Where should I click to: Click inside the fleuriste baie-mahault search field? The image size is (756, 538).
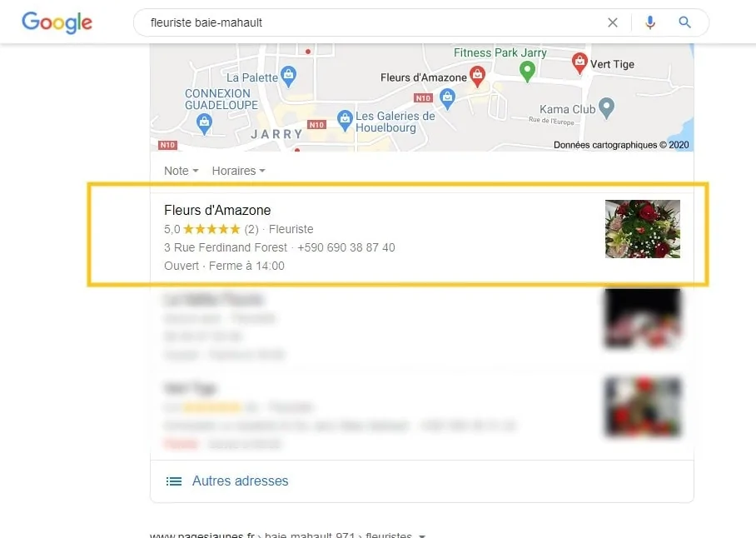371,22
